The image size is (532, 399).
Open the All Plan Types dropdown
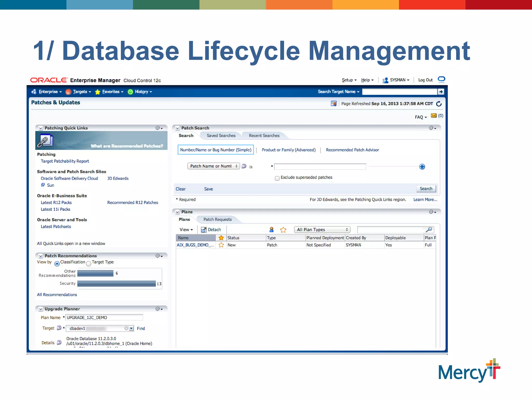(x=322, y=230)
